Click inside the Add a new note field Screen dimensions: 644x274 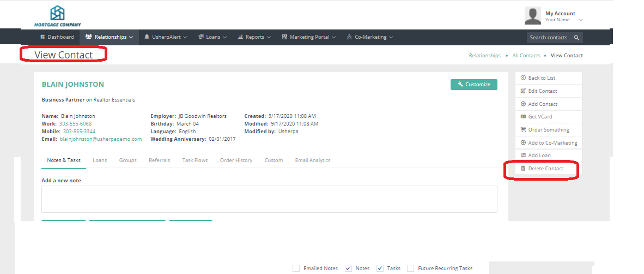coord(269,199)
